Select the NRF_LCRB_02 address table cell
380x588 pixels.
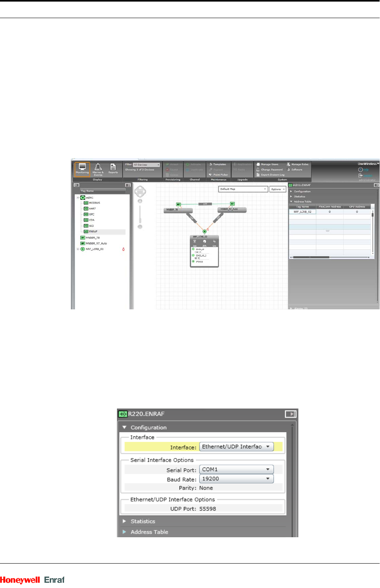302,212
